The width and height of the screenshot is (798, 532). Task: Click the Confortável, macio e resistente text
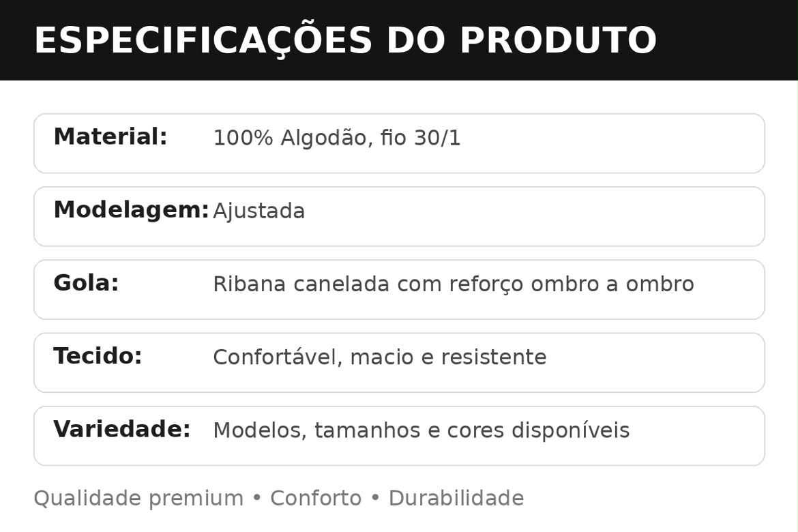(x=380, y=357)
